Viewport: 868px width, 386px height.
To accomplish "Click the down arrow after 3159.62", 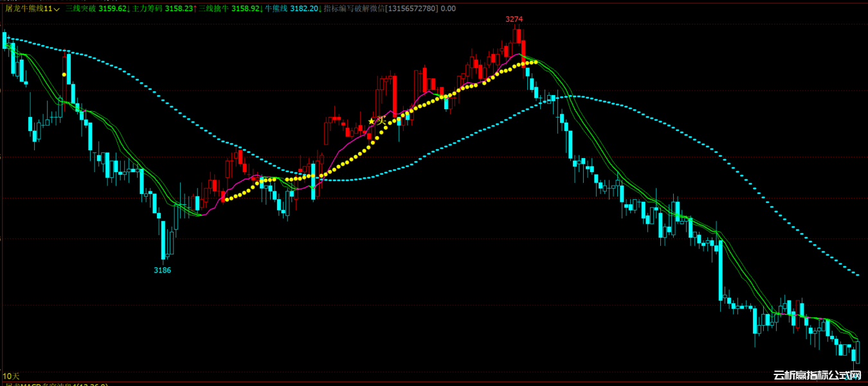I will [129, 9].
